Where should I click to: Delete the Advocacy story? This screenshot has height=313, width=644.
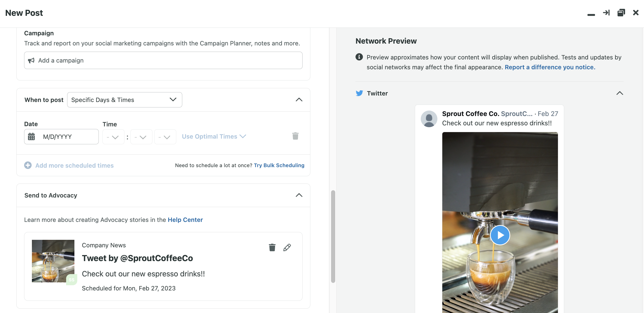click(272, 248)
